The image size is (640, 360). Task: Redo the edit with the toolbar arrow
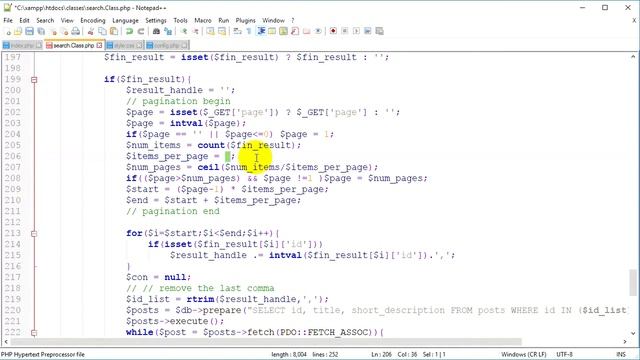pyautogui.click(x=141, y=31)
